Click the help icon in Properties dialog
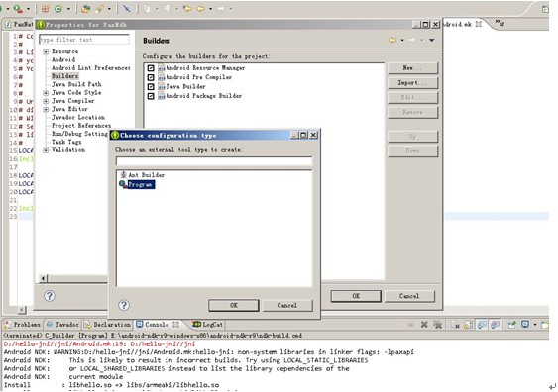Viewport: 558px width, 392px height. 50,296
